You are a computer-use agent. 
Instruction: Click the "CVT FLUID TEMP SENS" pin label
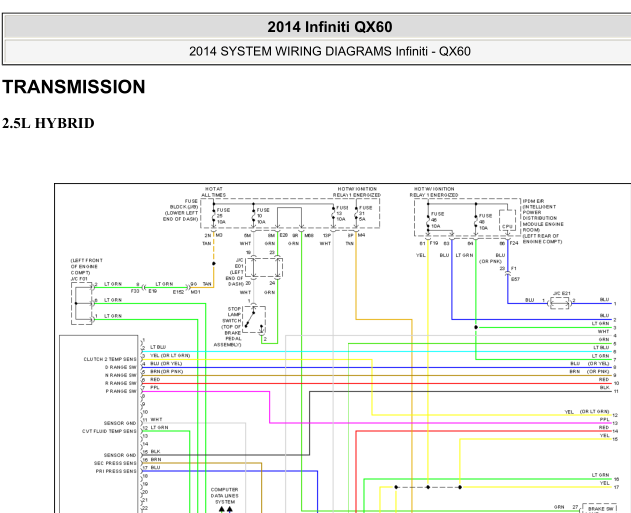point(109,431)
